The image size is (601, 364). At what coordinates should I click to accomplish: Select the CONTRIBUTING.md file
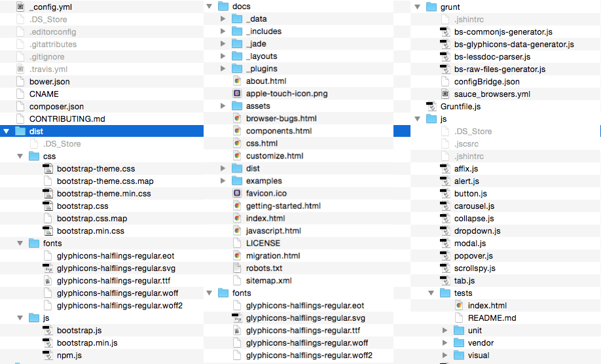[x=67, y=118]
